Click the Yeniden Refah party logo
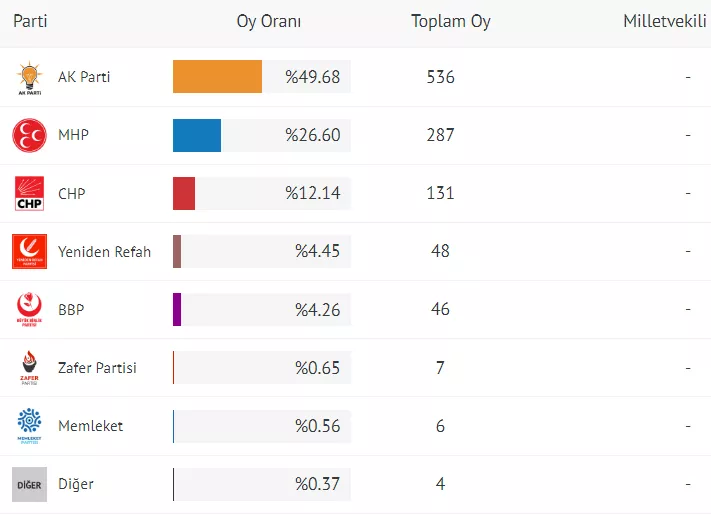 tap(29, 251)
